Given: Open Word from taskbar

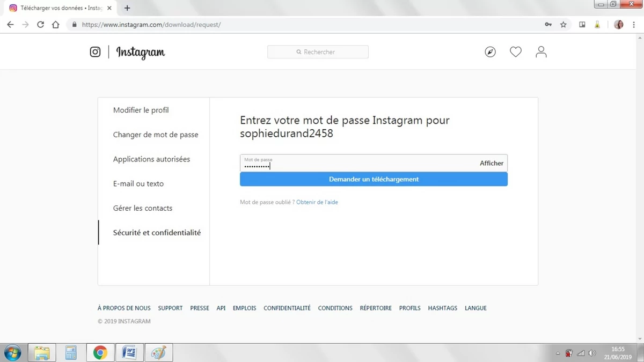Looking at the screenshot, I should [129, 353].
